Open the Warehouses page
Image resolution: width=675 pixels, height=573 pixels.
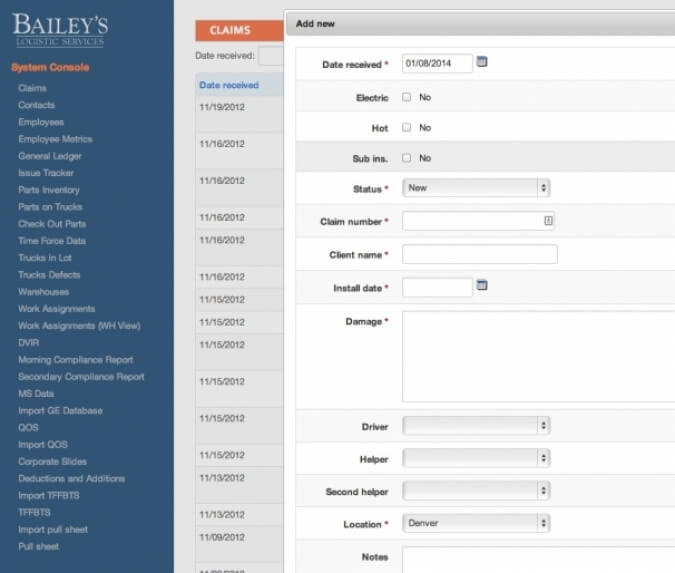coord(43,292)
